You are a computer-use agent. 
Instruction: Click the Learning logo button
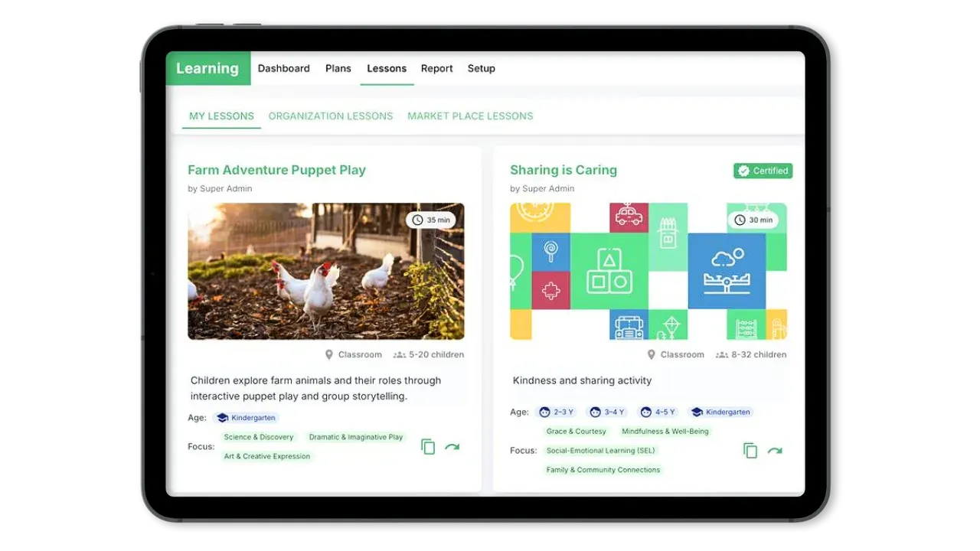pos(208,68)
